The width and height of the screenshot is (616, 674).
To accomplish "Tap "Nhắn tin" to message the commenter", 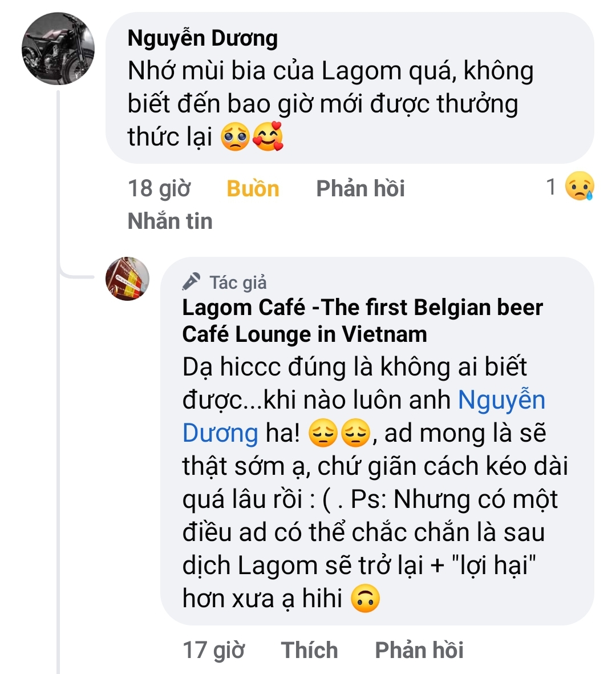I will tap(170, 221).
